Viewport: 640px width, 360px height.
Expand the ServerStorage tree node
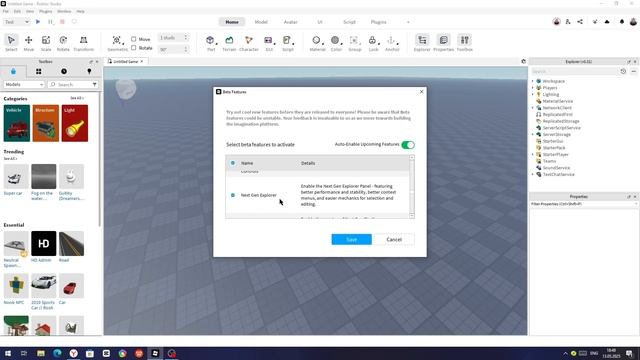pos(533,134)
